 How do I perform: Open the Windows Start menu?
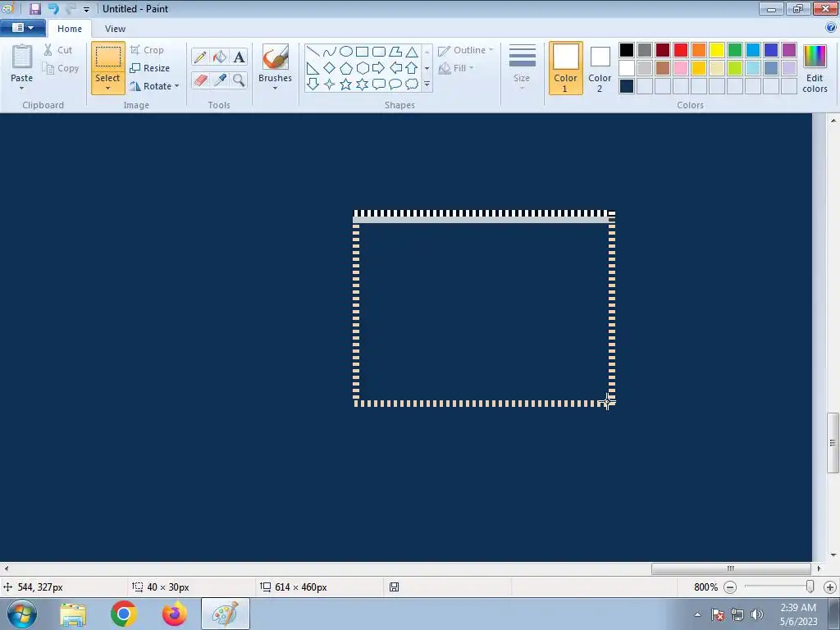click(x=21, y=614)
